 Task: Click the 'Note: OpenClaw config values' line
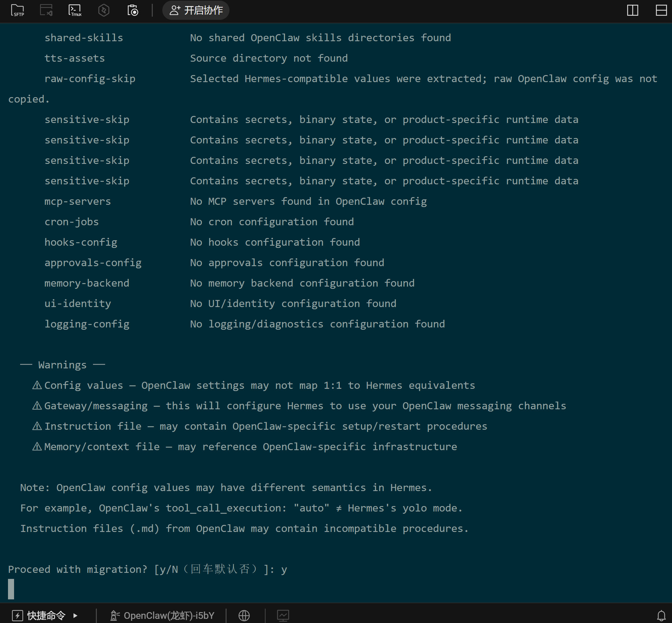coord(226,488)
